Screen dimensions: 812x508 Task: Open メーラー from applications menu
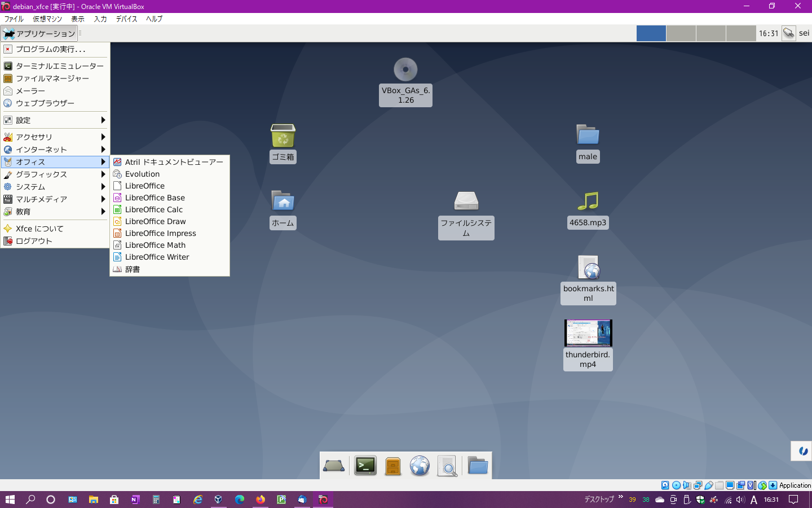[x=55, y=91]
